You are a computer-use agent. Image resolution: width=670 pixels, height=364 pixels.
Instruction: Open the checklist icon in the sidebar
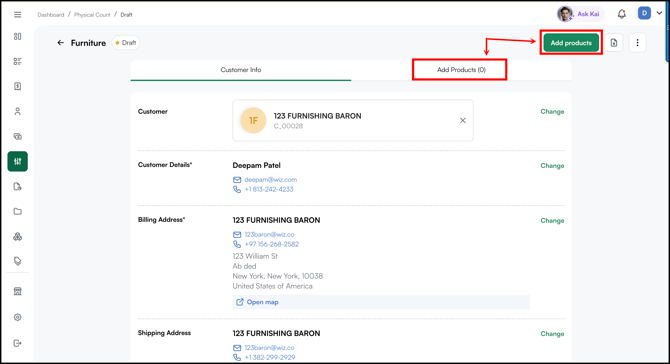point(18,62)
